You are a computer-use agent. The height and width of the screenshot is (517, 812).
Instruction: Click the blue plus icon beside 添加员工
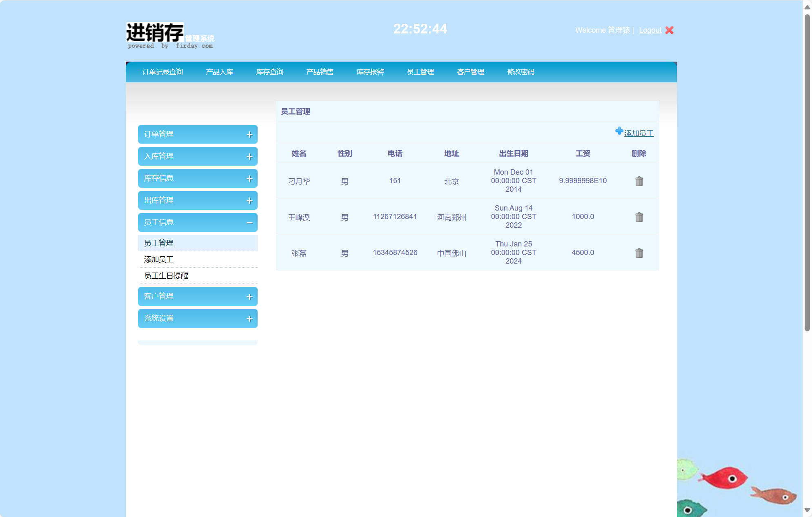pyautogui.click(x=619, y=131)
